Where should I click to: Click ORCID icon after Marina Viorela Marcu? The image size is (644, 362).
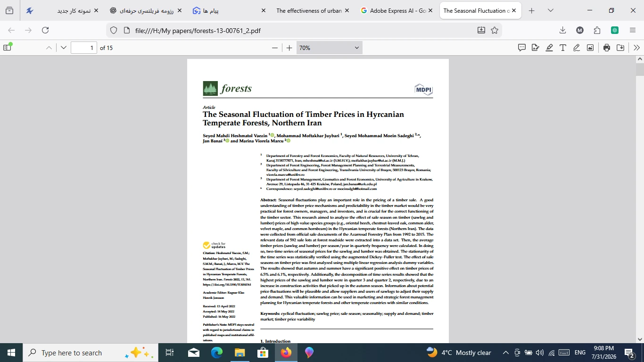coord(288,140)
